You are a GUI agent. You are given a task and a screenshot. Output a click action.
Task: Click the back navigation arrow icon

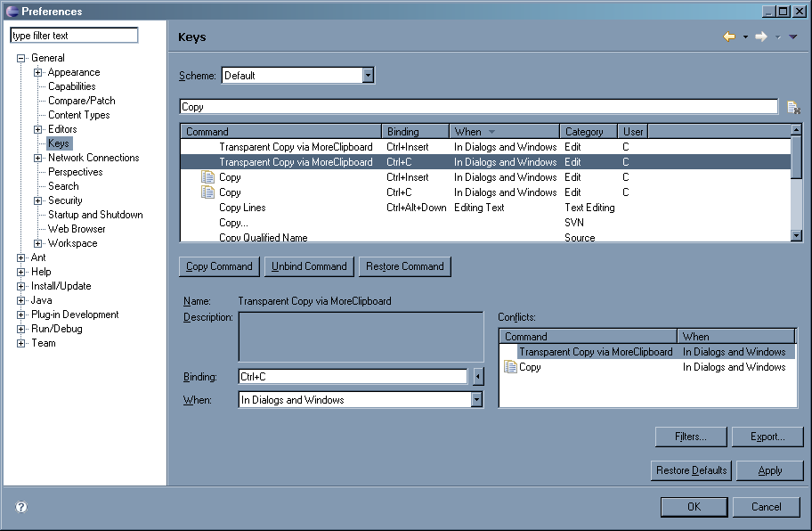[x=728, y=37]
